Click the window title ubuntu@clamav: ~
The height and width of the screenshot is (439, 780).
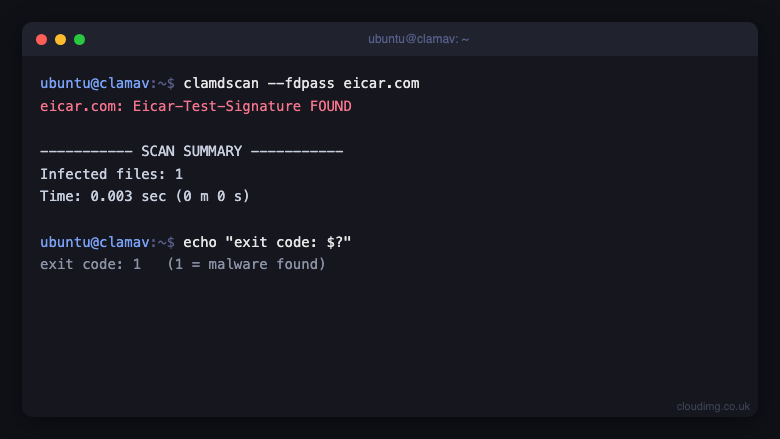(x=418, y=39)
